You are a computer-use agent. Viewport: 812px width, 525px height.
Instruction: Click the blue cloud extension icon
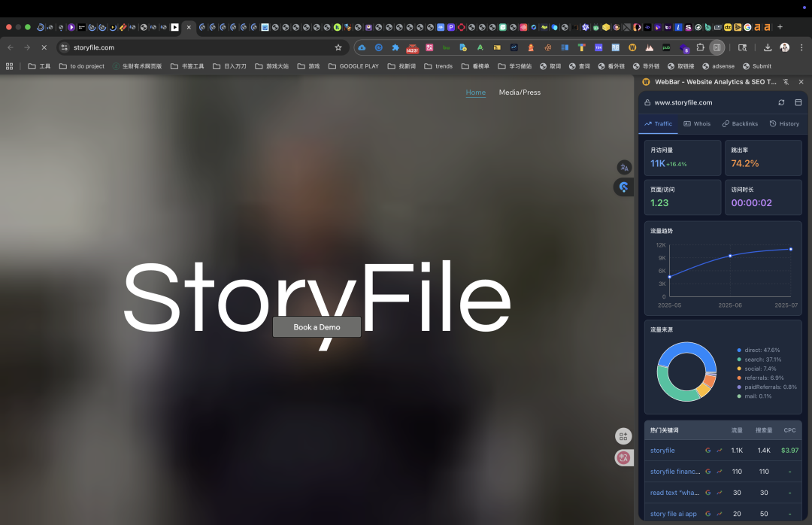point(362,47)
